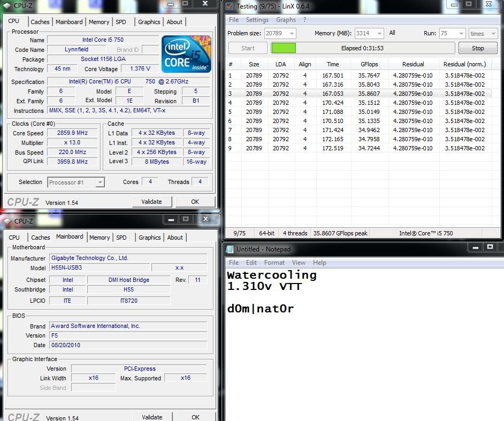Click the Core Speed value '2859.9 MHz' in CPU-Z
This screenshot has height=421, width=504.
point(72,133)
